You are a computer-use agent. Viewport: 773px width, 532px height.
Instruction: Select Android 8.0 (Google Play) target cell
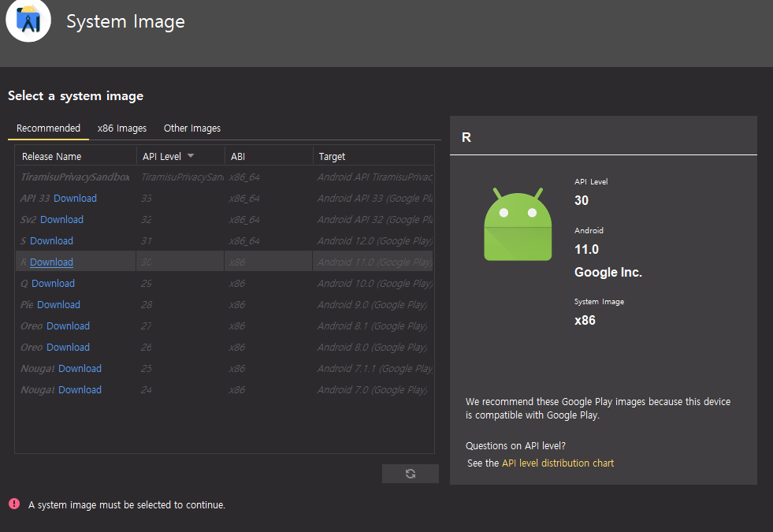pyautogui.click(x=372, y=347)
